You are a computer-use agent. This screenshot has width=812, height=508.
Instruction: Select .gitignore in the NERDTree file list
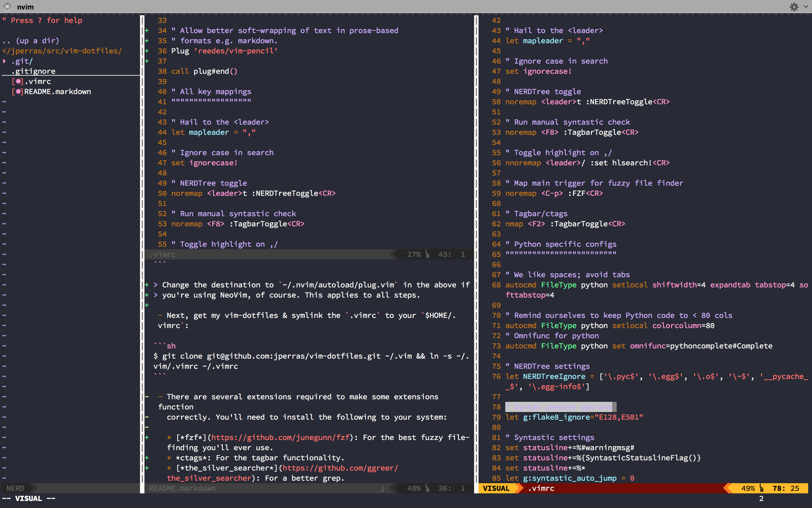pos(33,71)
